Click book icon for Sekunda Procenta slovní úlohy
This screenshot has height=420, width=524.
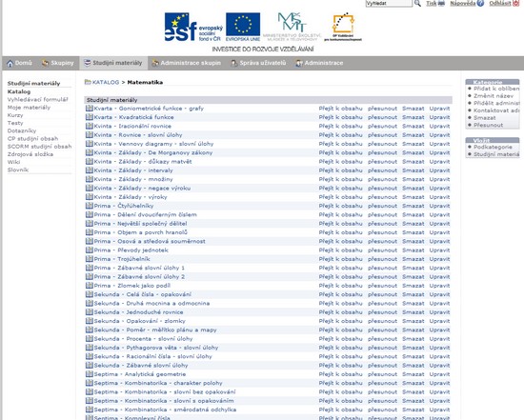click(90, 338)
